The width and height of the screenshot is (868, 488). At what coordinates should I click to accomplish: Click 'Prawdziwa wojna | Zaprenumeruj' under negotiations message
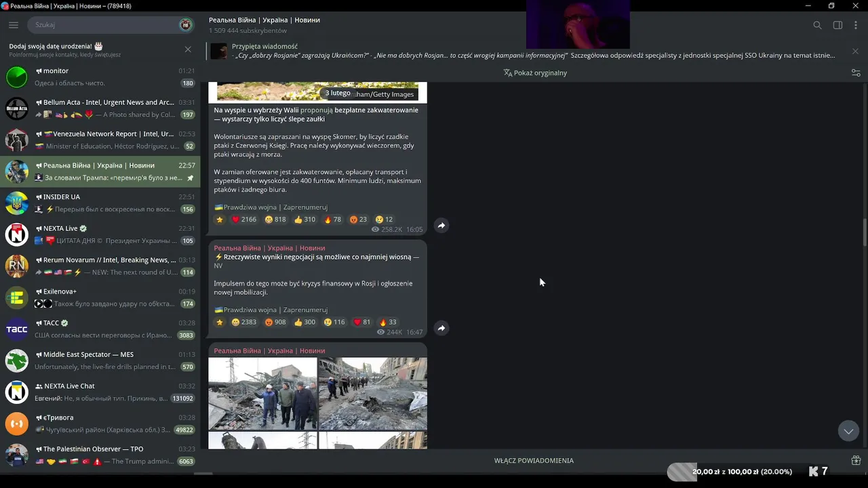pyautogui.click(x=271, y=310)
